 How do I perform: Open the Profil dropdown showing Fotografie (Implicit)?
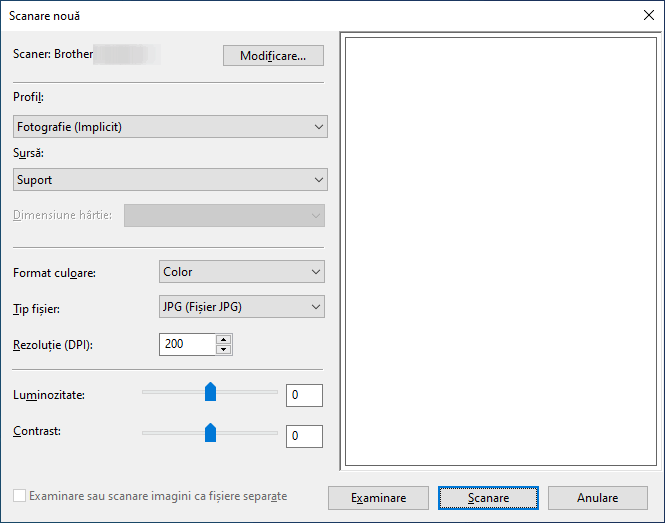coord(170,126)
